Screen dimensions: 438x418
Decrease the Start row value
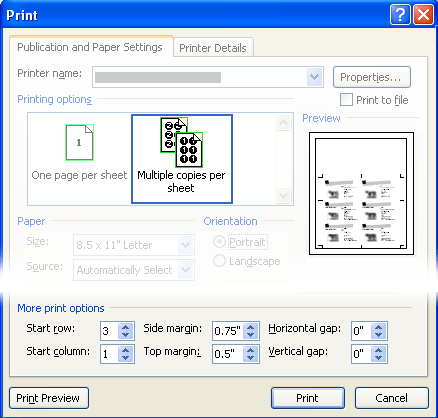(126, 335)
